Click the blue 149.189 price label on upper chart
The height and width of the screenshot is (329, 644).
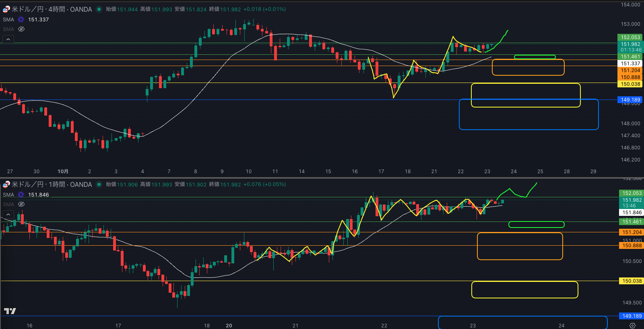(630, 99)
